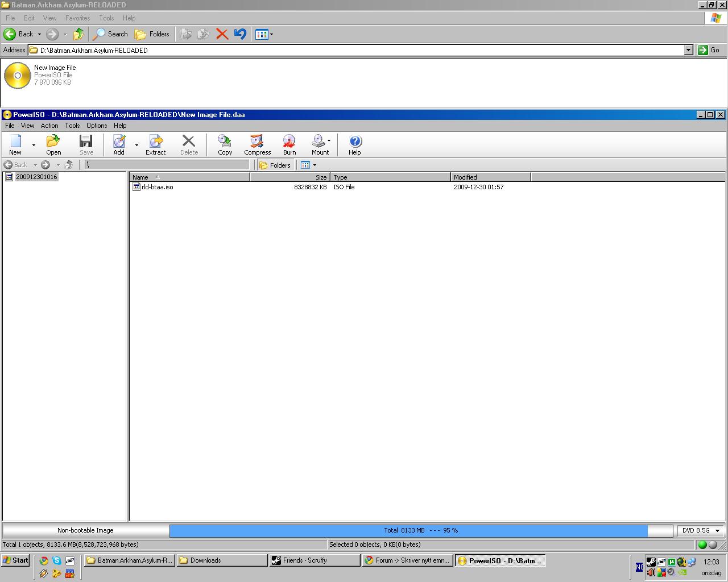728x582 pixels.
Task: Select New Image File disc icon
Action: 18,75
